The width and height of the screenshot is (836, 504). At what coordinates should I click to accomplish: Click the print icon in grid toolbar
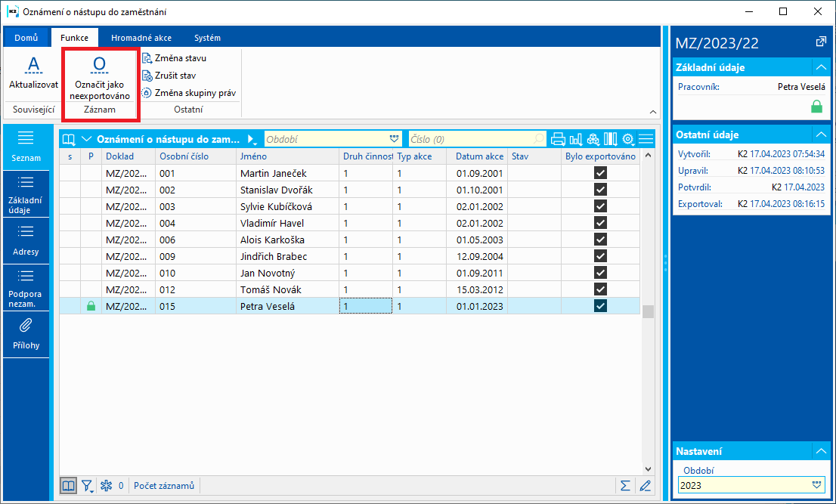(558, 140)
